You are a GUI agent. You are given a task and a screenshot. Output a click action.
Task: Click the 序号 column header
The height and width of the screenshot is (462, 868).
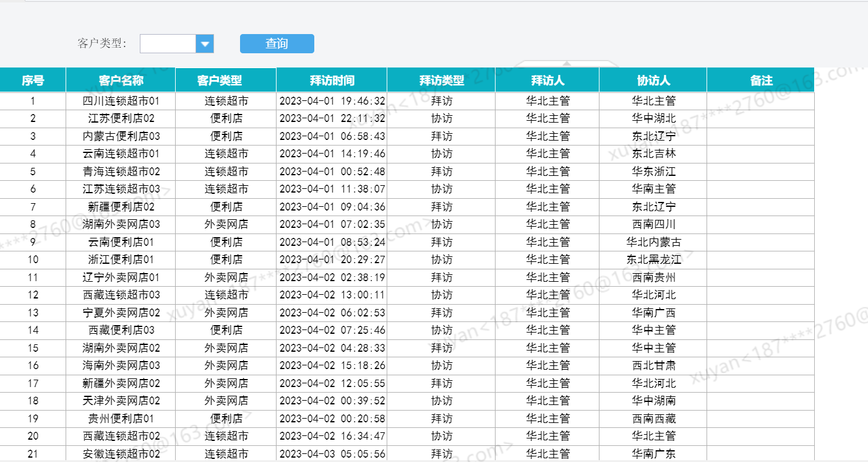coord(33,81)
